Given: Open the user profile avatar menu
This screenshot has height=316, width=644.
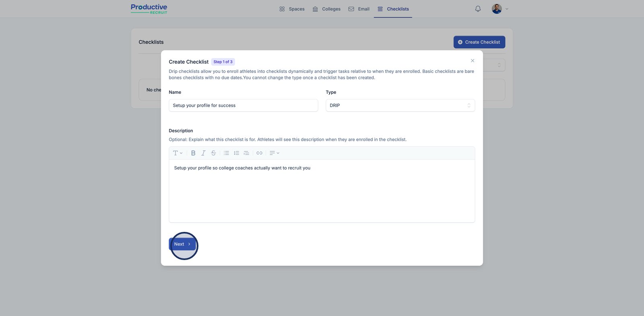Looking at the screenshot, I should tap(497, 9).
